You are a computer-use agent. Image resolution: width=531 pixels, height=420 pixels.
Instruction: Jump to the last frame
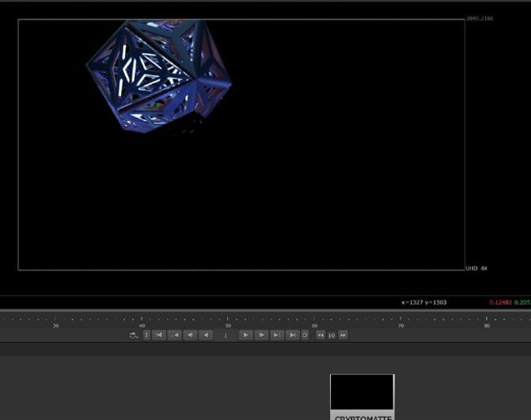(292, 335)
